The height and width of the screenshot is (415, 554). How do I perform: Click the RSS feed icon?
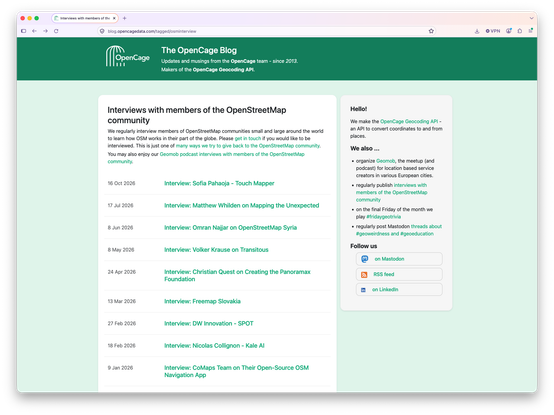pyautogui.click(x=364, y=274)
